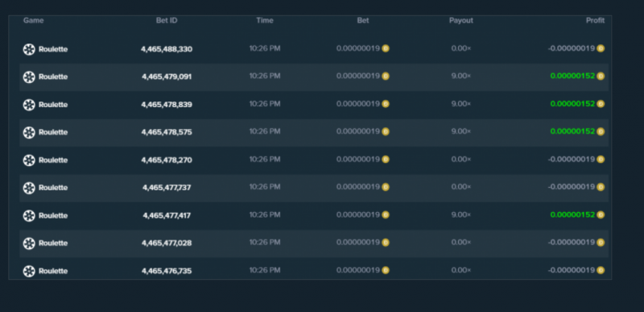Image resolution: width=644 pixels, height=312 pixels.
Task: Click roulette wheel icon in row 4,465,476,735
Action: (x=29, y=272)
